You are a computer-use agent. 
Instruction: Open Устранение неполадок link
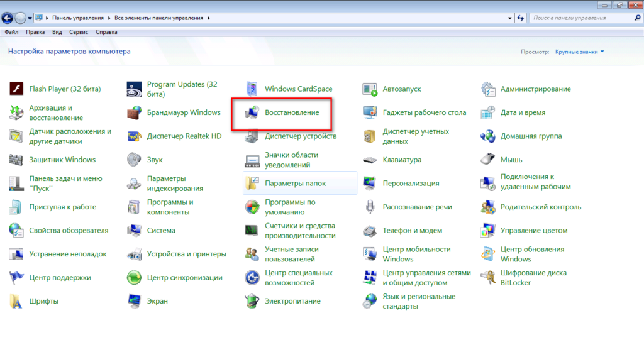click(x=68, y=254)
